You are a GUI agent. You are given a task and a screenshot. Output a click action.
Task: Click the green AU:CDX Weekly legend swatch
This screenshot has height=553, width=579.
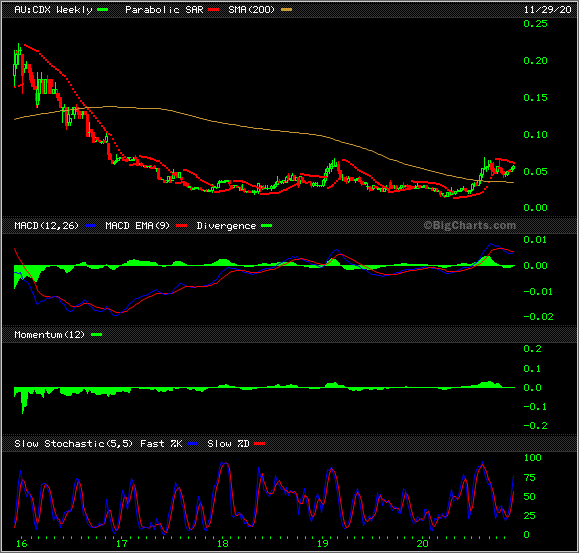point(102,10)
